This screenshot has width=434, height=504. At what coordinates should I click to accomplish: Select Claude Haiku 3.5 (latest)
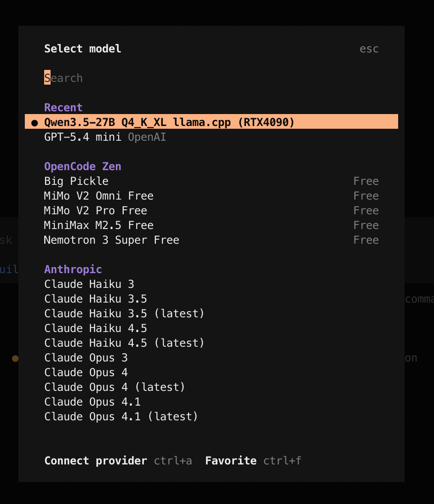[124, 314]
